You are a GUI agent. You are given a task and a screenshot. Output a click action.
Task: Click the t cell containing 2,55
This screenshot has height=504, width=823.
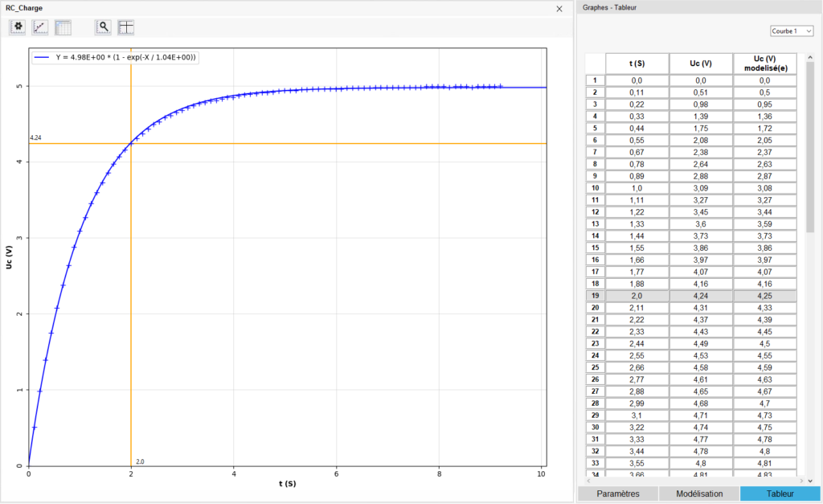(636, 354)
